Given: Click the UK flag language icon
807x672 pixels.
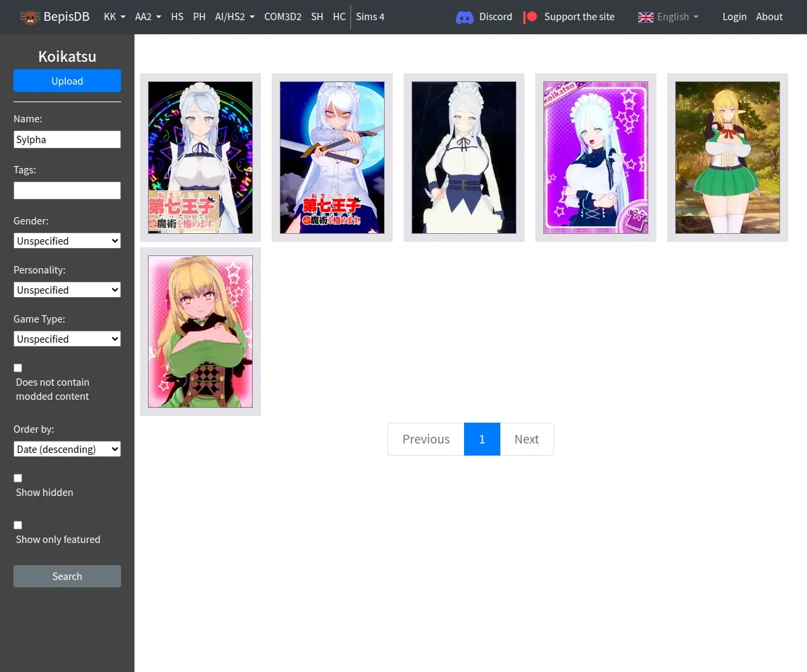Looking at the screenshot, I should click(x=646, y=17).
